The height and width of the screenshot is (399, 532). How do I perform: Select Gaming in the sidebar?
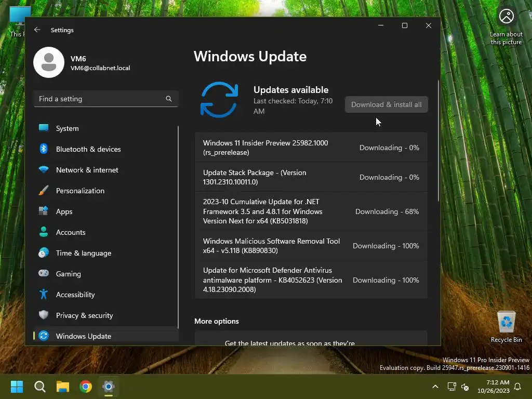(x=106, y=274)
